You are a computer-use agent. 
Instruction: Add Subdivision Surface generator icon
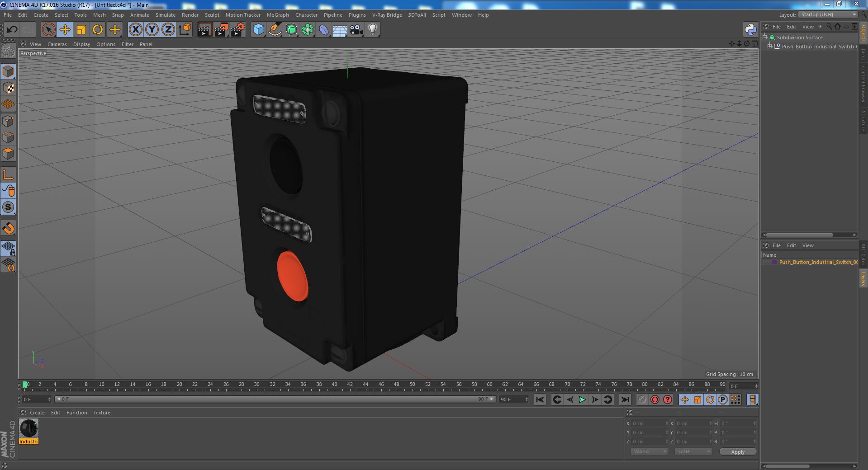pos(291,30)
